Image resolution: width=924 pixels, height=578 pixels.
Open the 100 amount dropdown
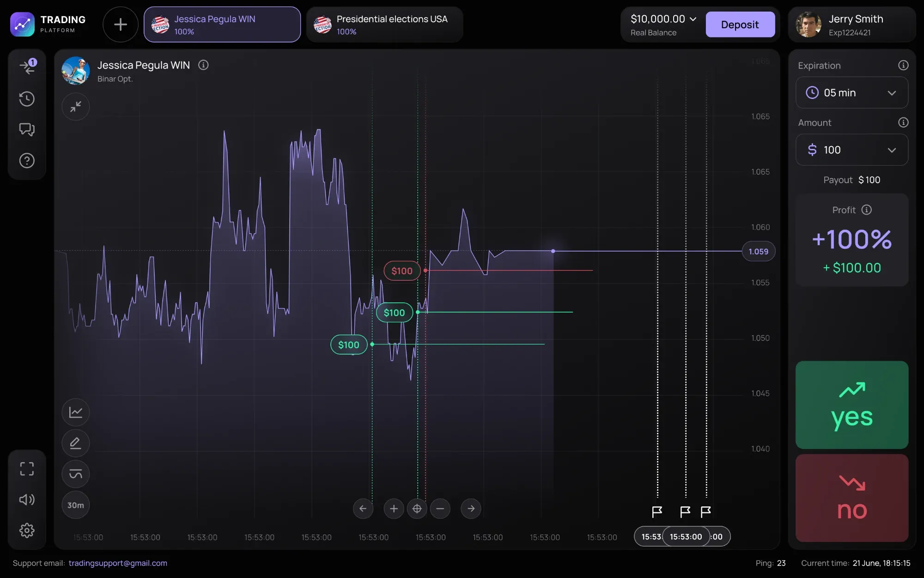pyautogui.click(x=852, y=150)
